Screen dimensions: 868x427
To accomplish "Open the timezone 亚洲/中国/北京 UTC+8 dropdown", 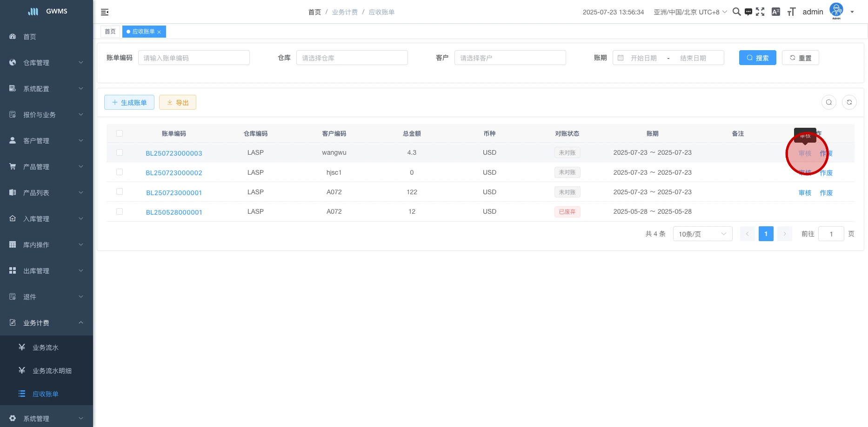I will 690,12.
